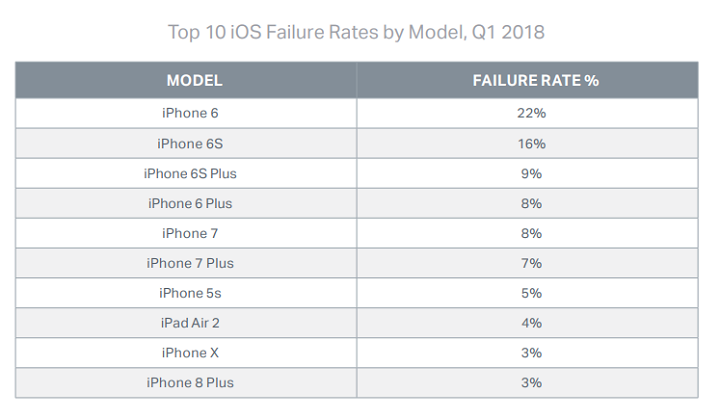Select the 16% failure rate value
Screen dimensions: 720x419
tap(531, 143)
